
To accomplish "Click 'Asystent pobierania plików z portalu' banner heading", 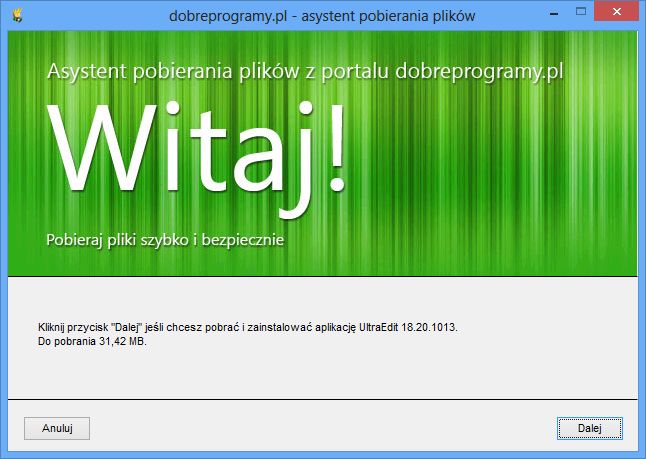I will click(x=305, y=71).
